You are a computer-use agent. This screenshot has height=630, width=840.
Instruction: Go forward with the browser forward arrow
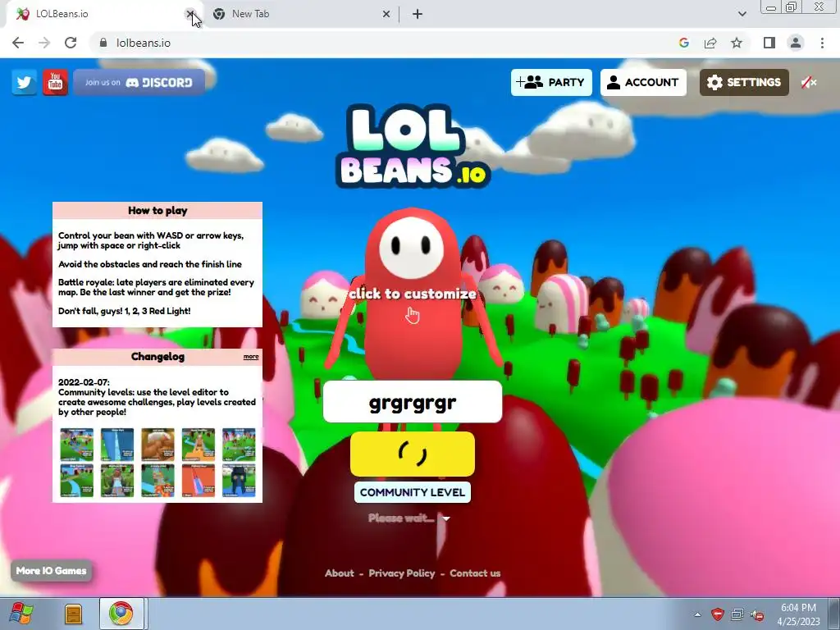(x=44, y=43)
